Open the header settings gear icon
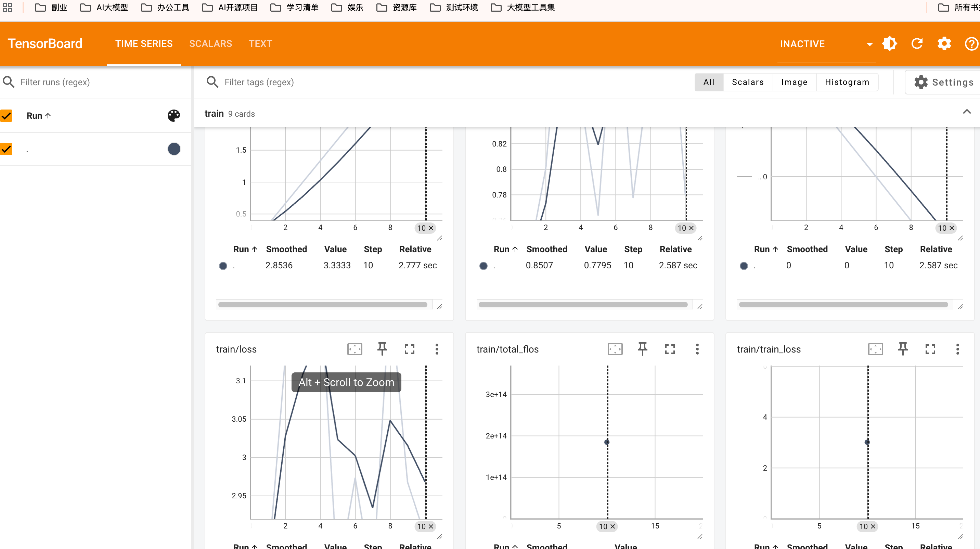The width and height of the screenshot is (980, 549). [x=944, y=44]
